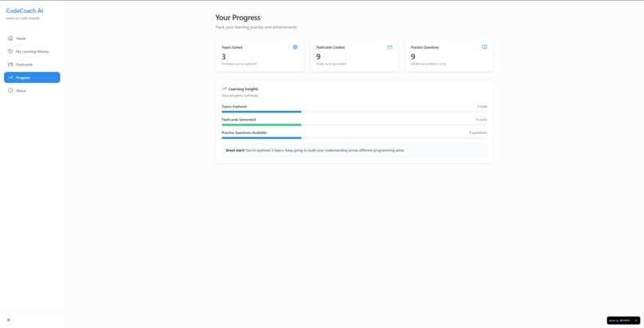Click the Topics Explored progress bar
644x328 pixels.
(354, 112)
